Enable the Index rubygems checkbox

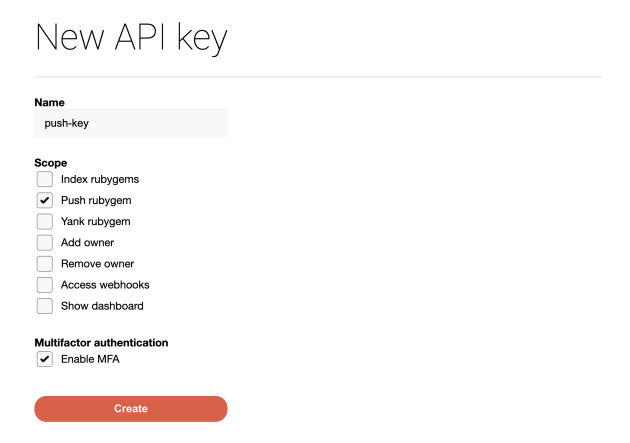[44, 179]
